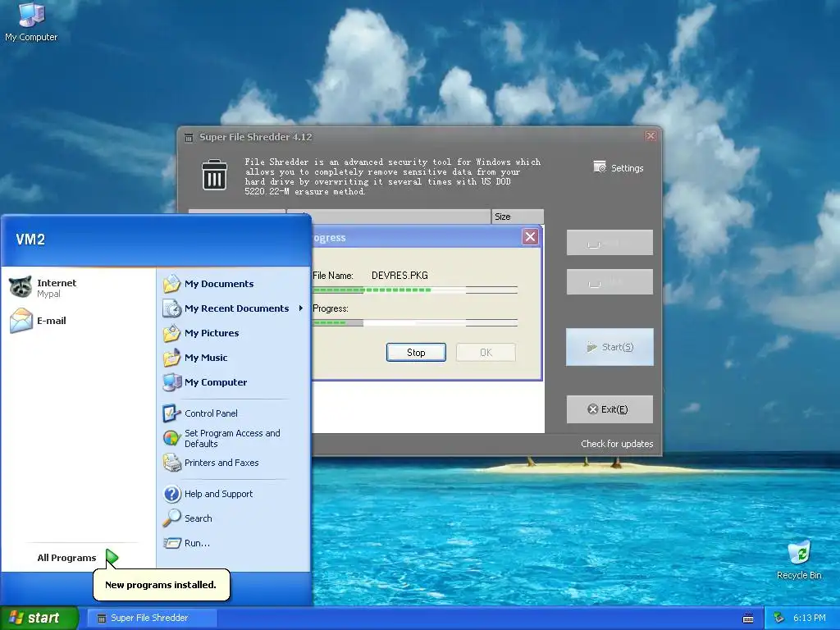Open Super File Shredder Settings

tap(619, 167)
